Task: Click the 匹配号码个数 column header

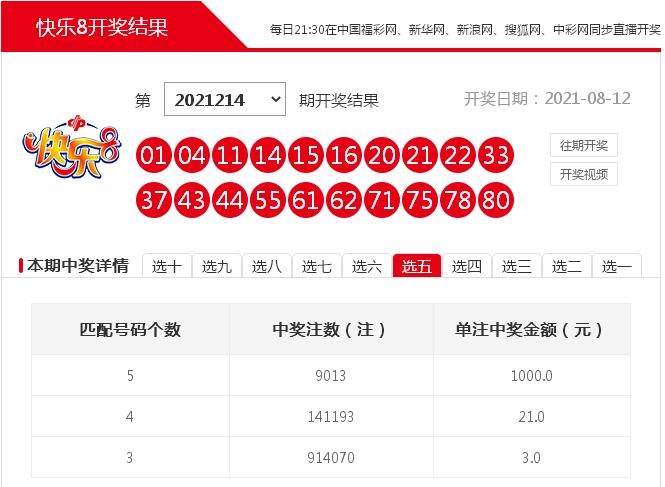Action: click(130, 329)
